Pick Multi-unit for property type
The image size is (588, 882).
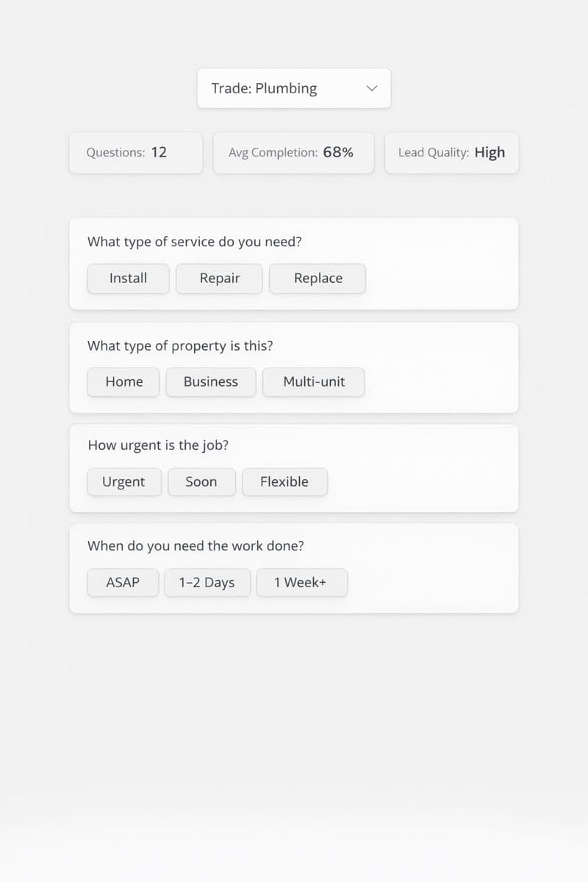313,382
